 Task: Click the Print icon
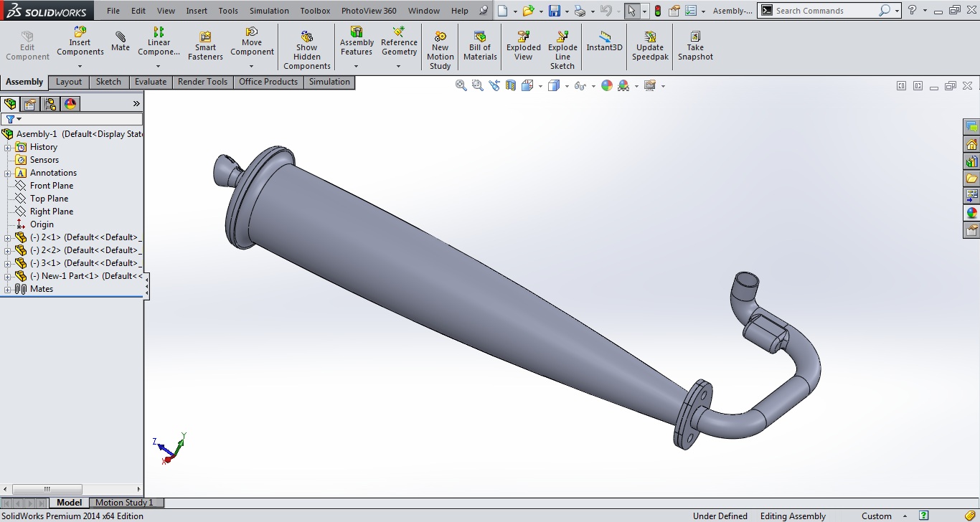coord(580,11)
